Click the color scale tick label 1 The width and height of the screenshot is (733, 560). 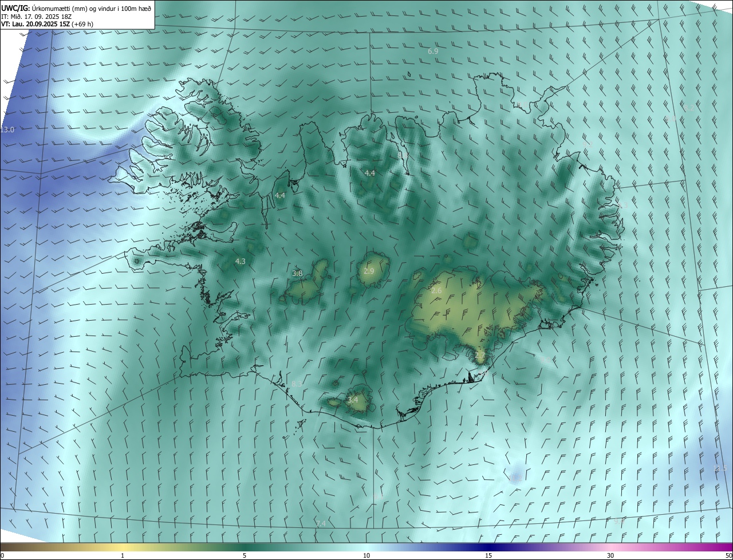(x=123, y=555)
